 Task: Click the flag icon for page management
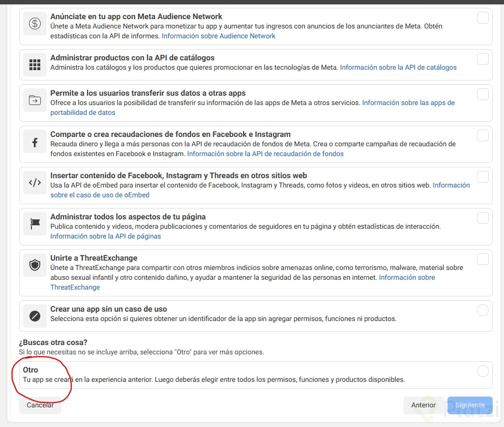35,223
